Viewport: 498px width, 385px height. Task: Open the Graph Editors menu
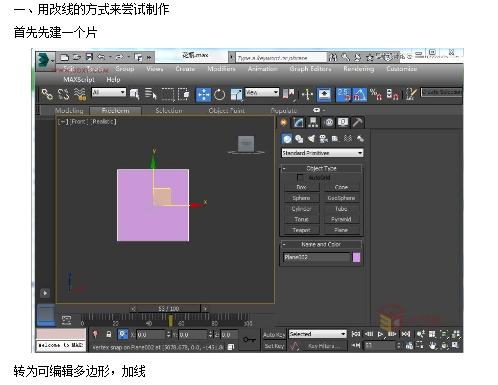tap(310, 69)
